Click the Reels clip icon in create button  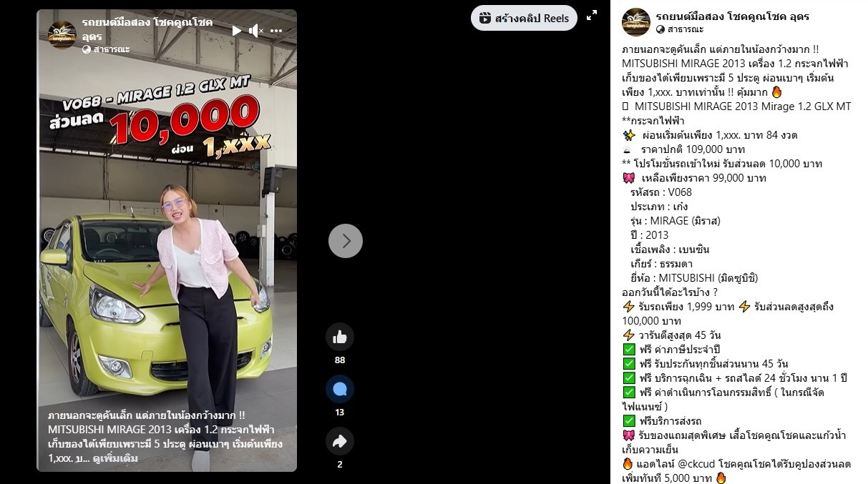(485, 18)
